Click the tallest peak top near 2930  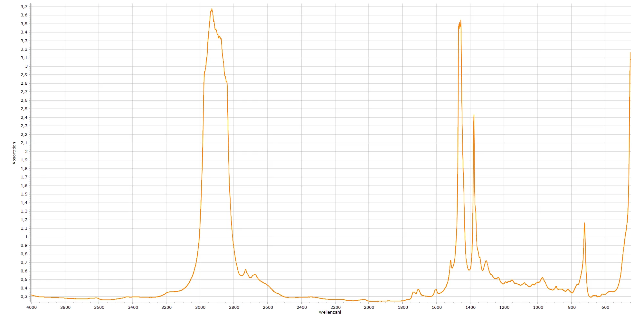(212, 9)
